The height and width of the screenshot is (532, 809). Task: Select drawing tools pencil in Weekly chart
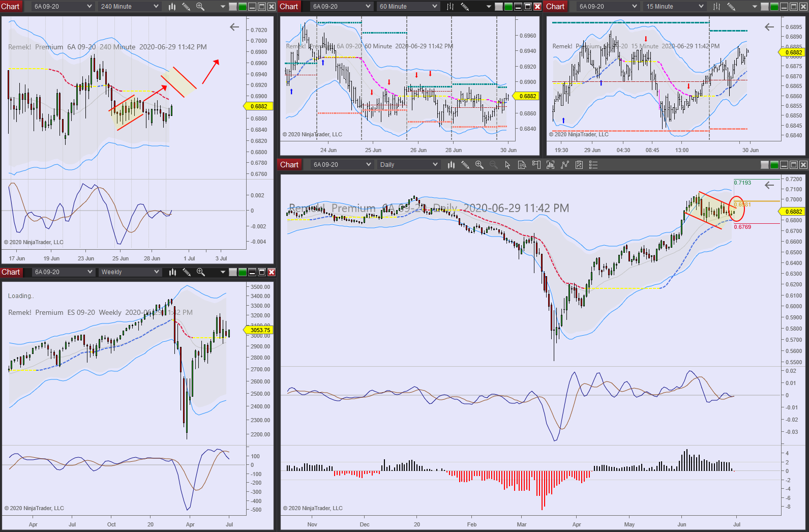tap(187, 272)
